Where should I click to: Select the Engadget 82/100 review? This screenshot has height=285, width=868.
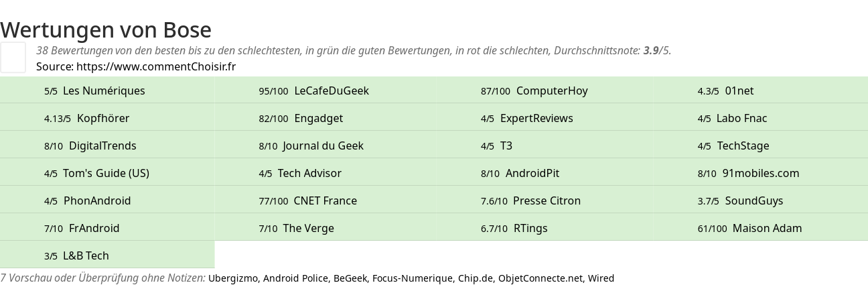coord(323,118)
